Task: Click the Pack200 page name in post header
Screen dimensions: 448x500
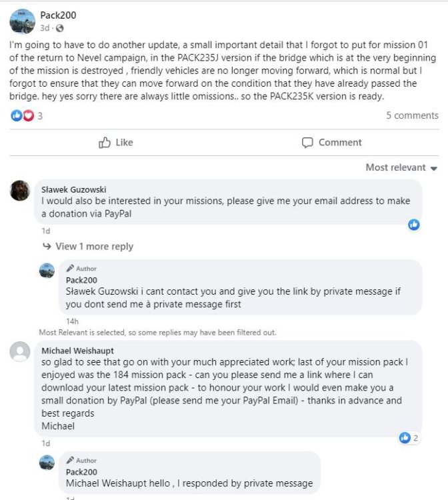Action: [56, 15]
